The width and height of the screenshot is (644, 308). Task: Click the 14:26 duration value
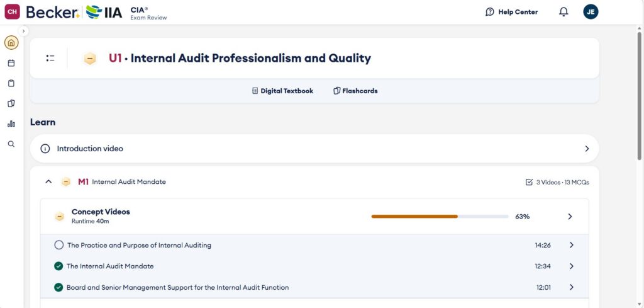(543, 246)
